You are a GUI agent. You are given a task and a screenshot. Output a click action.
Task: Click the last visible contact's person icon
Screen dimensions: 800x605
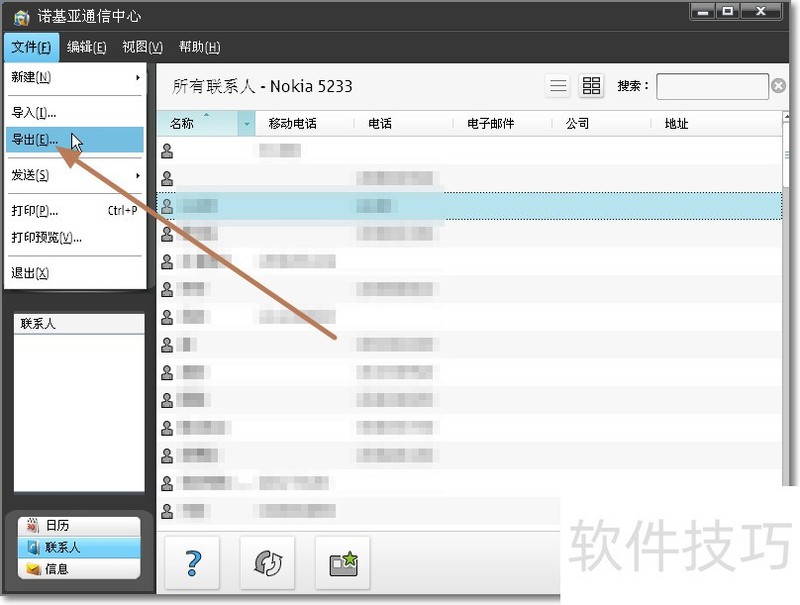(167, 511)
